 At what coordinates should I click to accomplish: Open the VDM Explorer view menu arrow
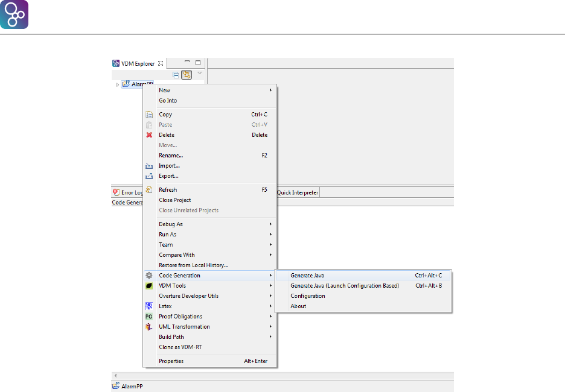pos(200,73)
